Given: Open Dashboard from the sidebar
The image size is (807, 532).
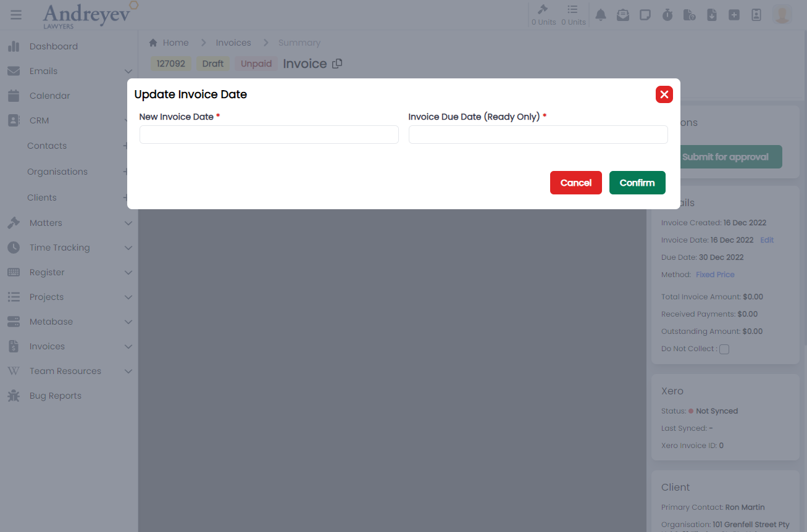Looking at the screenshot, I should 53,46.
